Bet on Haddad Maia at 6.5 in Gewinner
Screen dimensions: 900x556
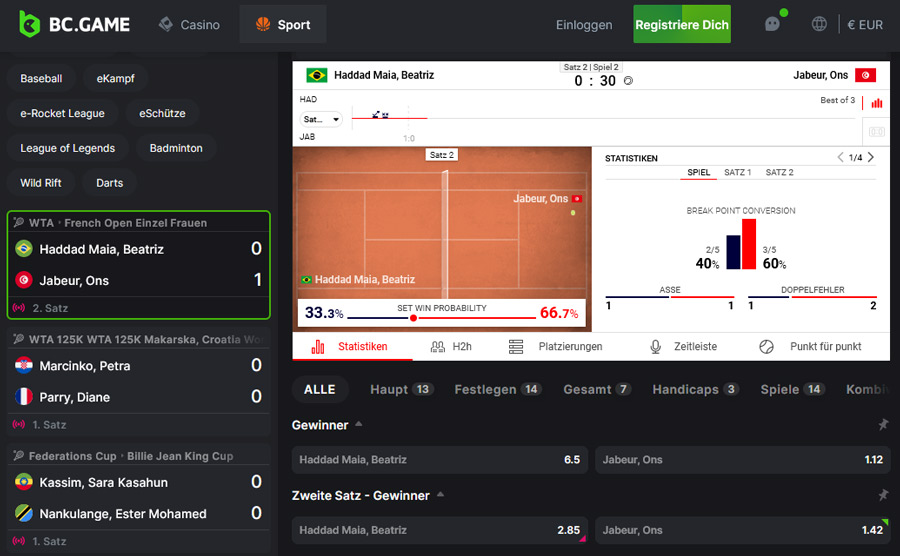pos(440,460)
